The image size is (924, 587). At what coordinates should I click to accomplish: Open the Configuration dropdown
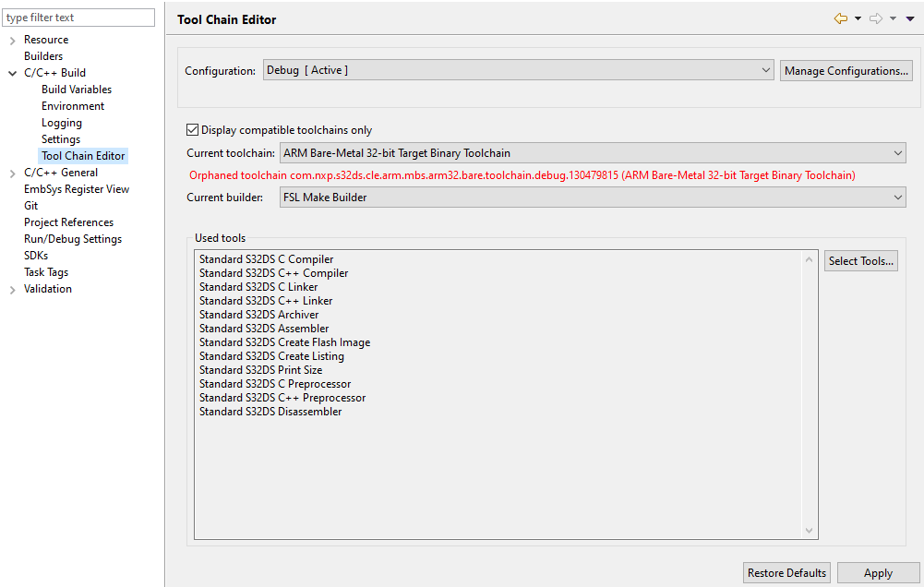coord(764,69)
